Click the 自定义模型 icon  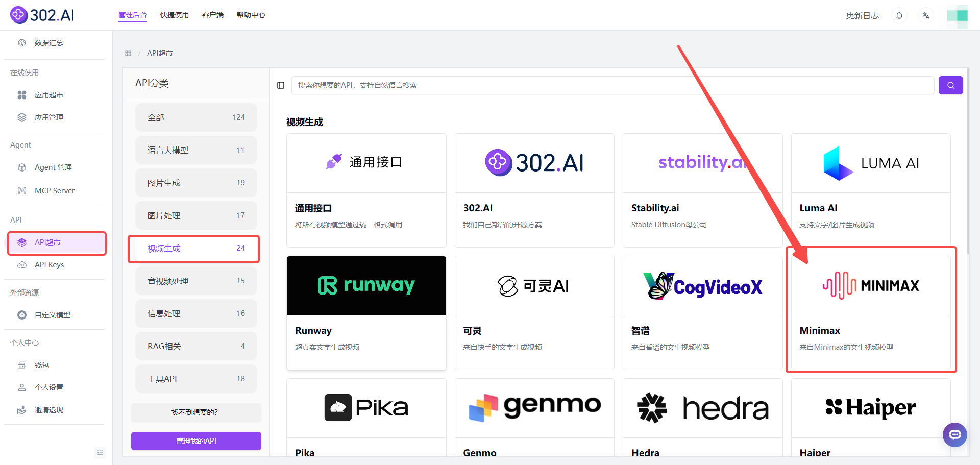(x=22, y=315)
